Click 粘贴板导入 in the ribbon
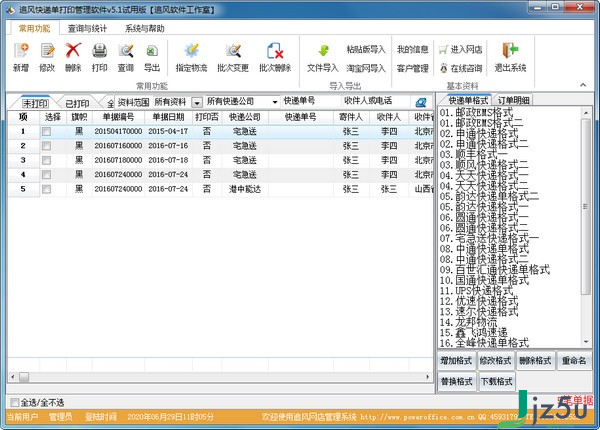Viewport: 600px width, 430px height. point(365,49)
